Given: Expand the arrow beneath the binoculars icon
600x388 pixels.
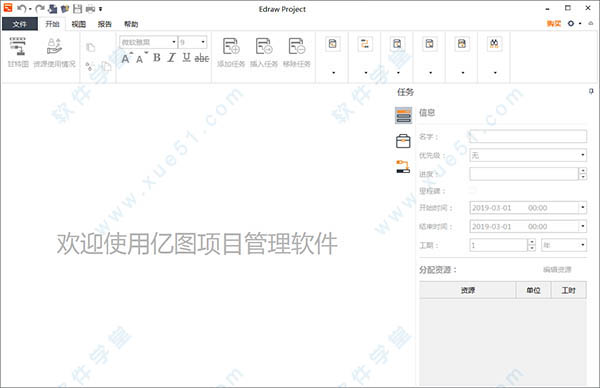Looking at the screenshot, I should tap(495, 72).
